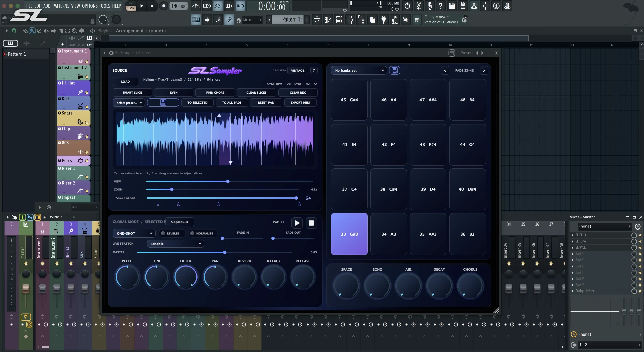The width and height of the screenshot is (644, 352).
Task: Open the plugin picker plug icon
Action: click(x=384, y=20)
